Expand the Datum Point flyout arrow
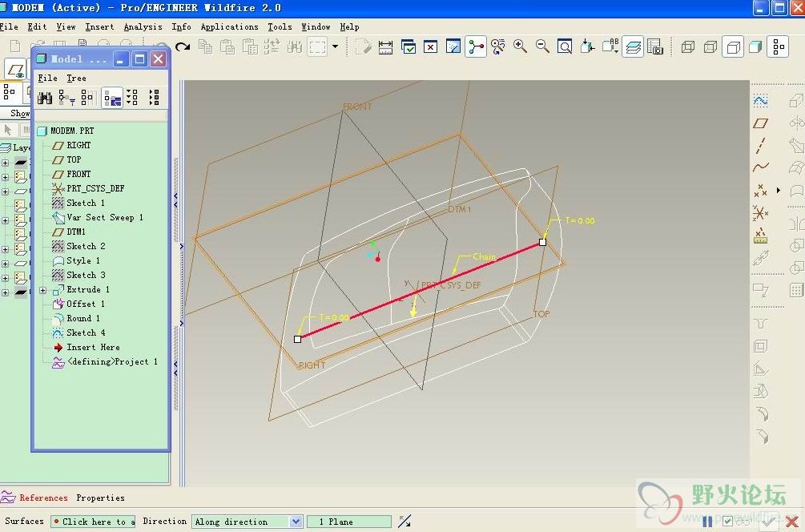 point(779,191)
